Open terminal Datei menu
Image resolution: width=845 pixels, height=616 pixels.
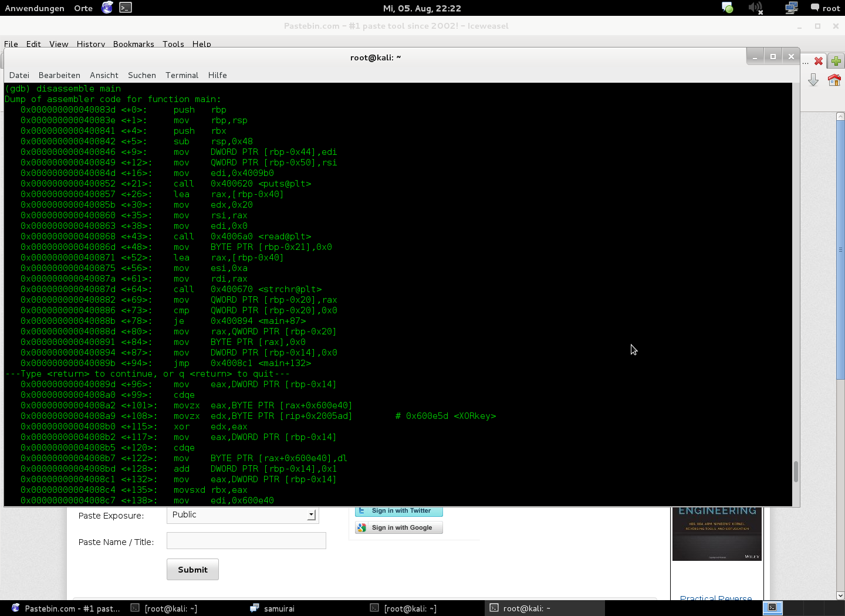pyautogui.click(x=19, y=75)
